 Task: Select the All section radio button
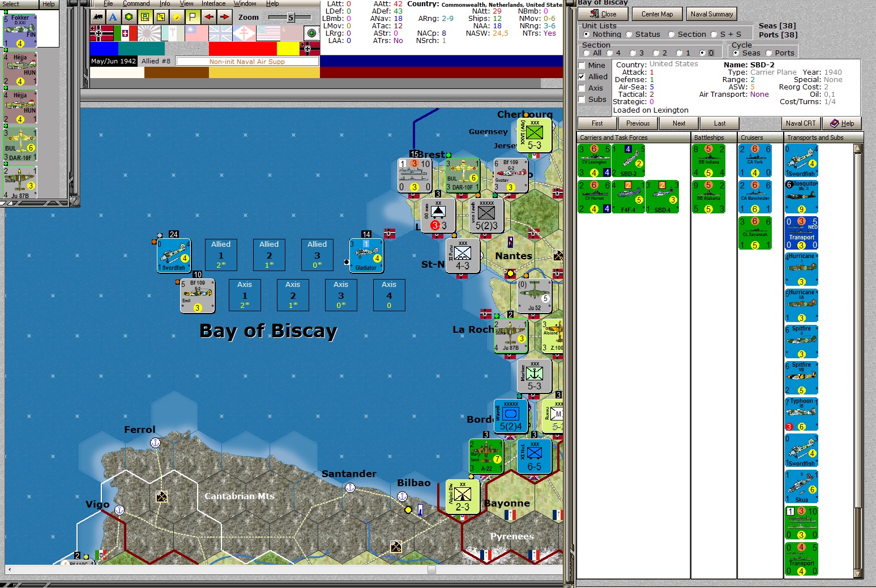click(587, 53)
